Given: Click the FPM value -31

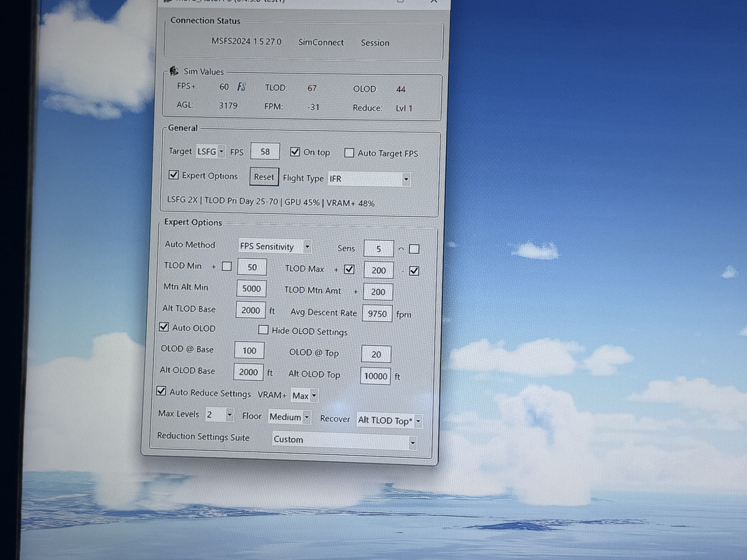Looking at the screenshot, I should (x=313, y=106).
